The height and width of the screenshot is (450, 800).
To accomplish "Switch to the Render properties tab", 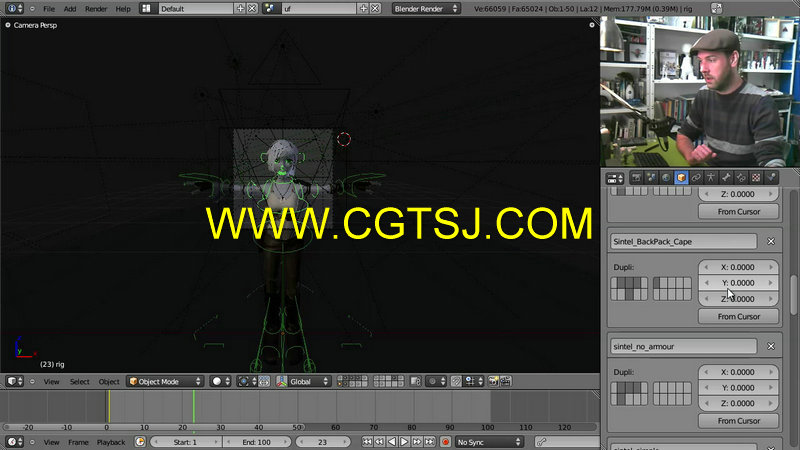I will coord(636,178).
